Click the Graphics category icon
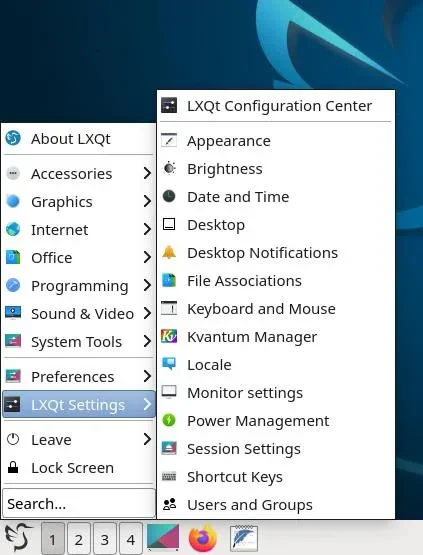This screenshot has height=555, width=423. tap(13, 201)
